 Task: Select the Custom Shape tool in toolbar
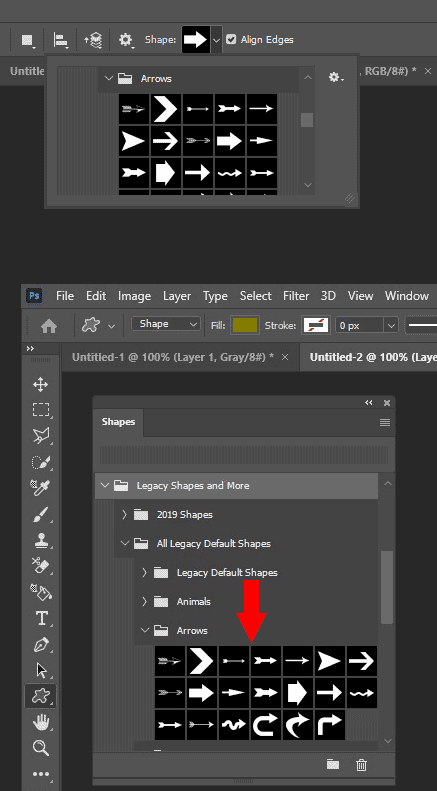40,696
